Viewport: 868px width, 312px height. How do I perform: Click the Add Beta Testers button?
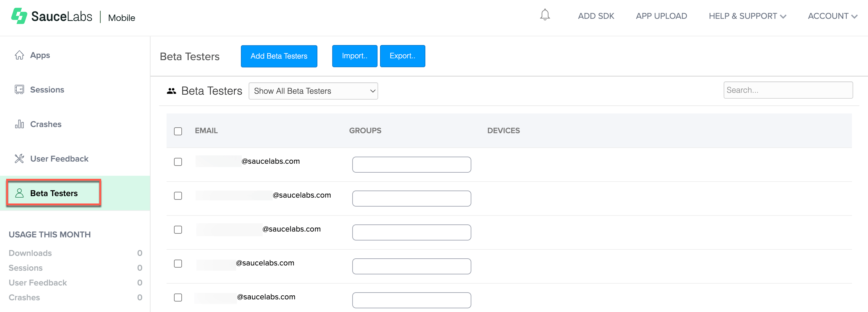tap(279, 56)
